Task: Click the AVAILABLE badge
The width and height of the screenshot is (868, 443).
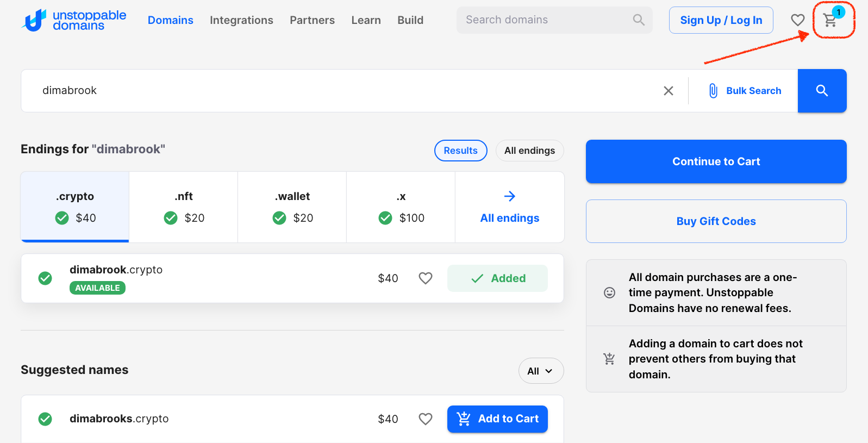Action: click(97, 288)
